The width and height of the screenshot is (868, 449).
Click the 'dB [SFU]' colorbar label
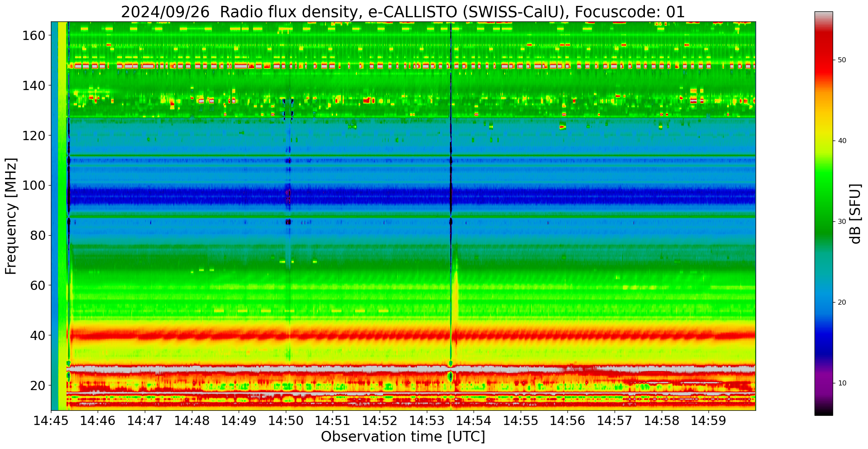855,214
